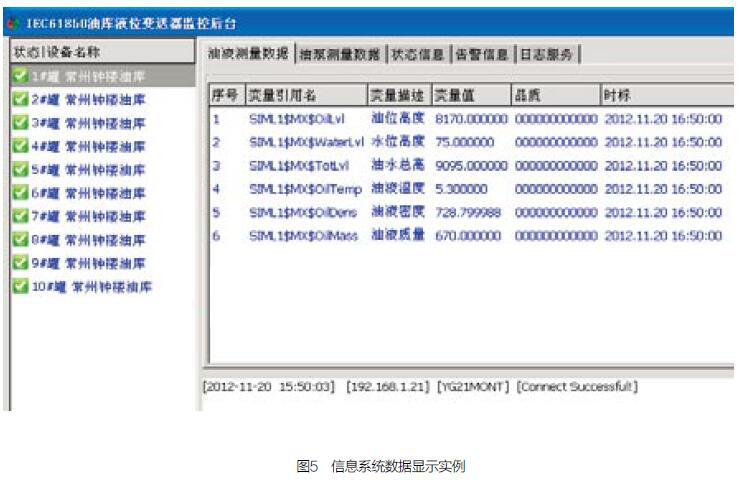Select device 7#罐 常州钟楼油库
742x483 pixels.
(88, 217)
